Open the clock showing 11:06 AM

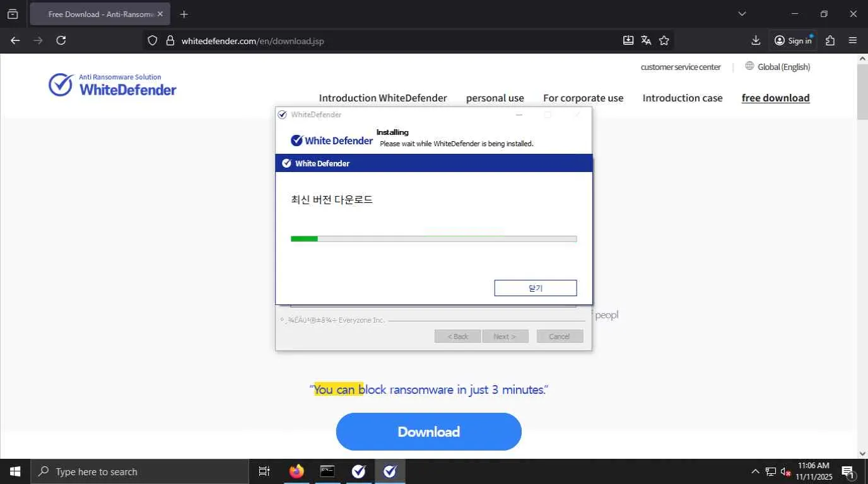814,471
